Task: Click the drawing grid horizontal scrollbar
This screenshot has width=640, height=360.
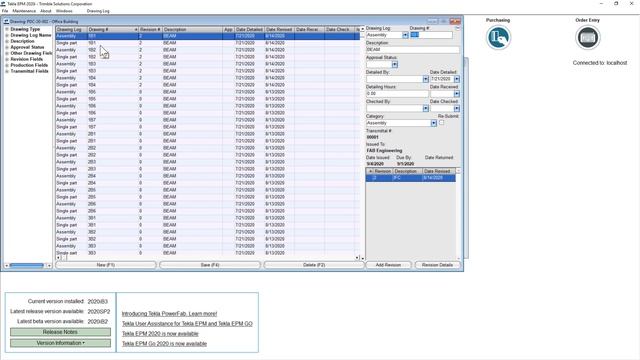Action: click(x=208, y=258)
